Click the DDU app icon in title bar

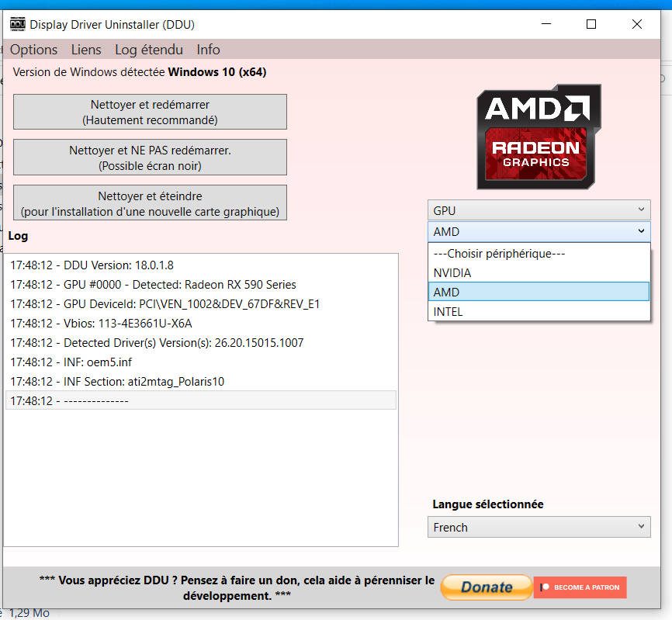(17, 23)
